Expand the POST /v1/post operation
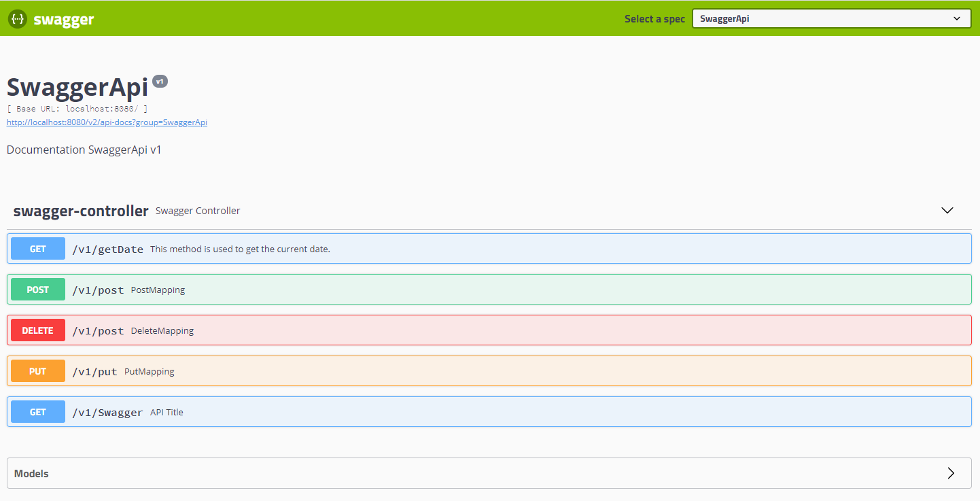 tap(489, 290)
